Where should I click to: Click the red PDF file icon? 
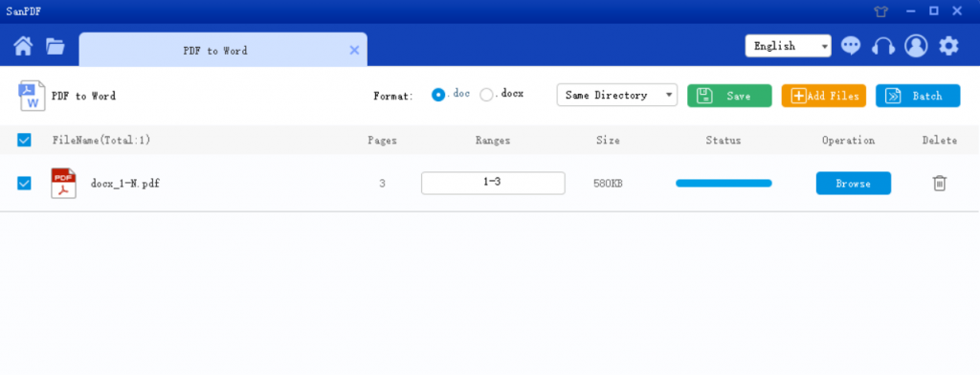click(63, 183)
